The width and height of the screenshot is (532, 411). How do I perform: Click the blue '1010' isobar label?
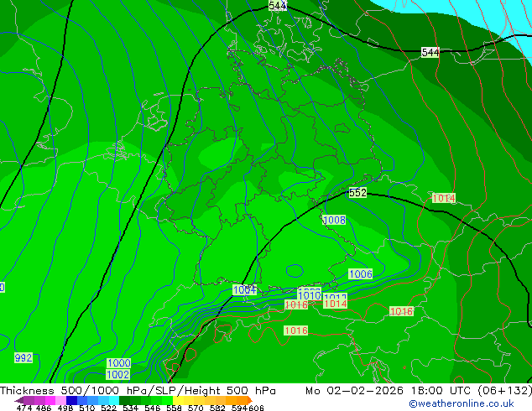click(x=309, y=295)
